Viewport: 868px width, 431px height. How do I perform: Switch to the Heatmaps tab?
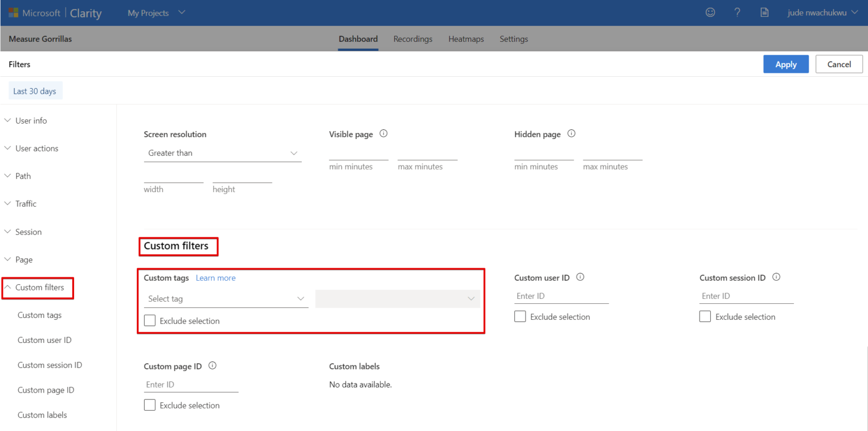[466, 38]
